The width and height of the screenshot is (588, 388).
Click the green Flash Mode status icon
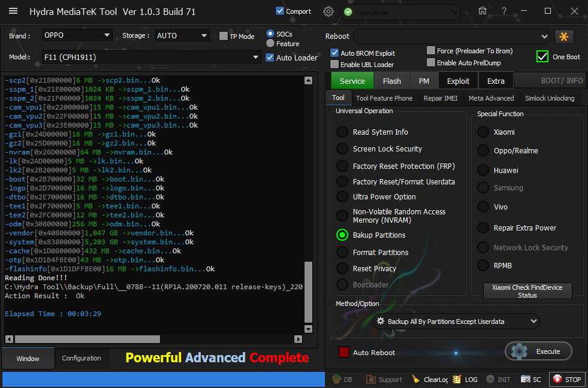(x=348, y=13)
